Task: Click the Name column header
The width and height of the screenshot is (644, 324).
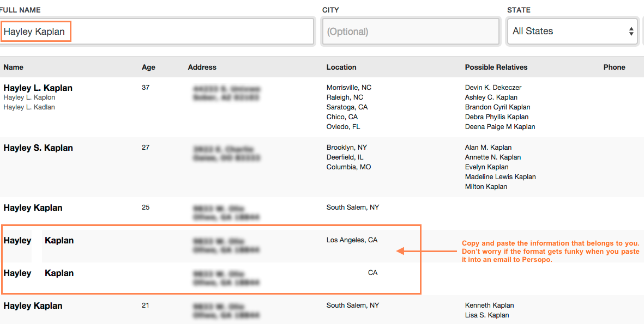Action: [14, 68]
